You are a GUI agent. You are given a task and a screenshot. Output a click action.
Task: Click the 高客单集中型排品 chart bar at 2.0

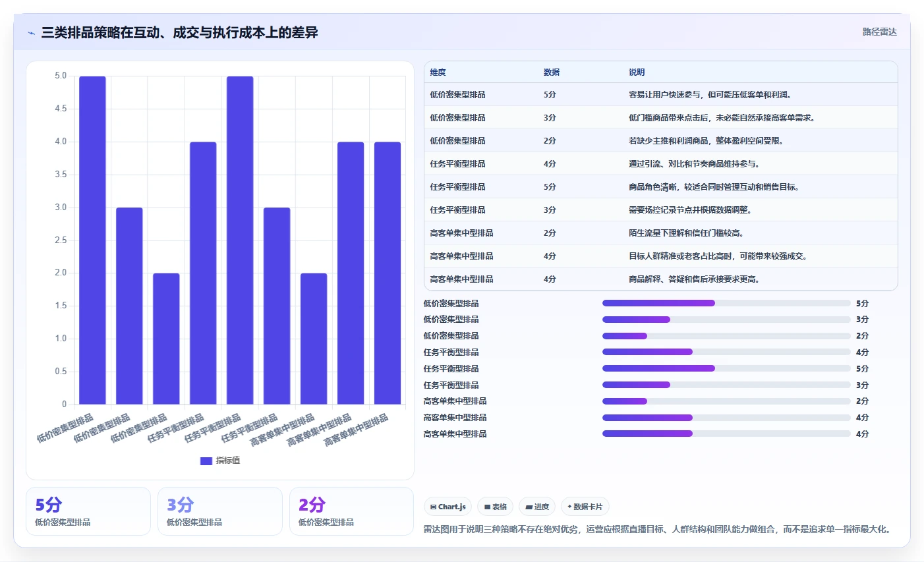pos(314,339)
